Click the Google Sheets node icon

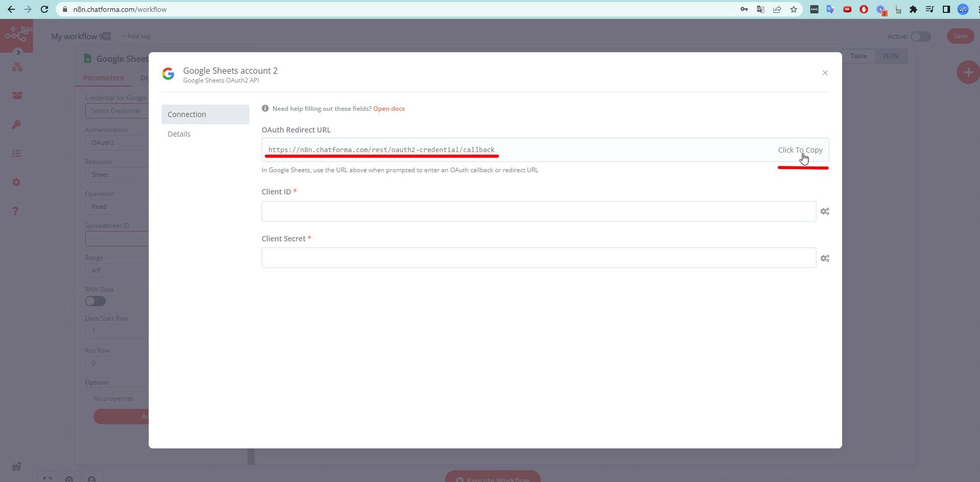tap(87, 58)
